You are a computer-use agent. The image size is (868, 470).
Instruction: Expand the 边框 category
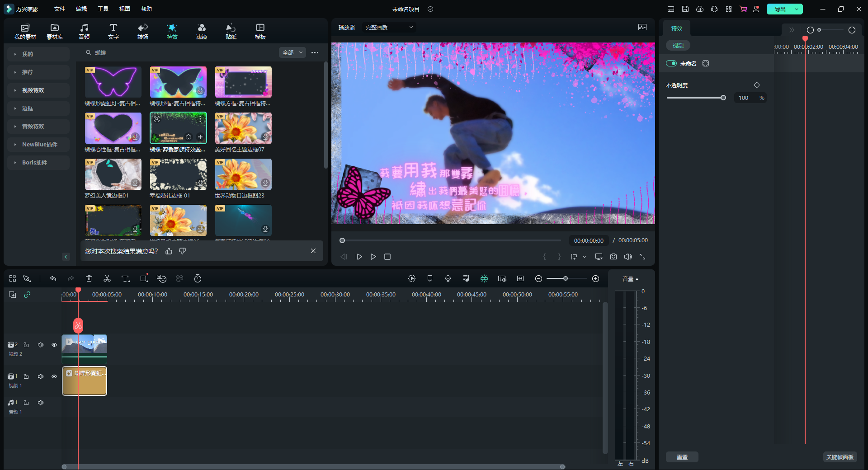pos(38,108)
